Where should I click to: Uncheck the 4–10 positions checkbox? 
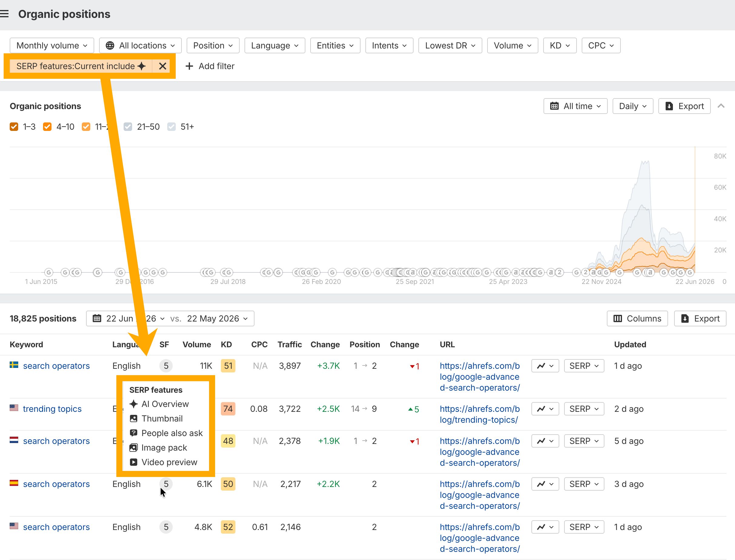click(x=47, y=127)
